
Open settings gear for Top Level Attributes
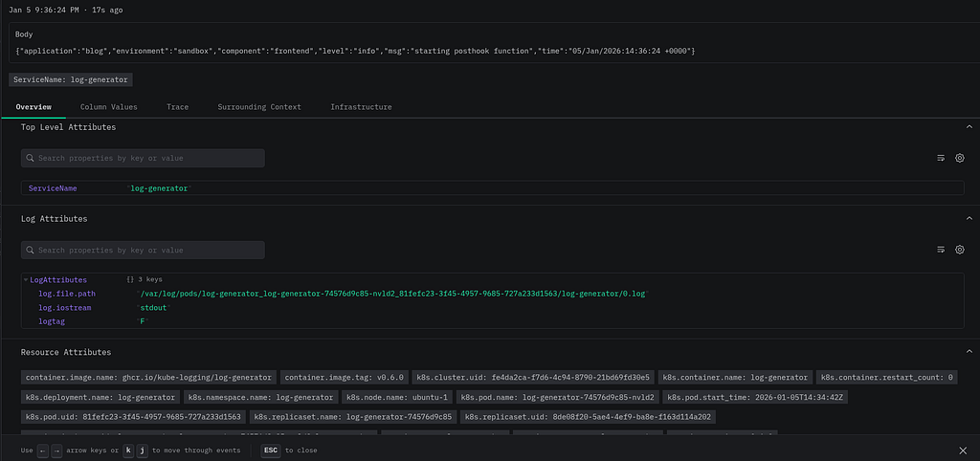click(x=959, y=158)
